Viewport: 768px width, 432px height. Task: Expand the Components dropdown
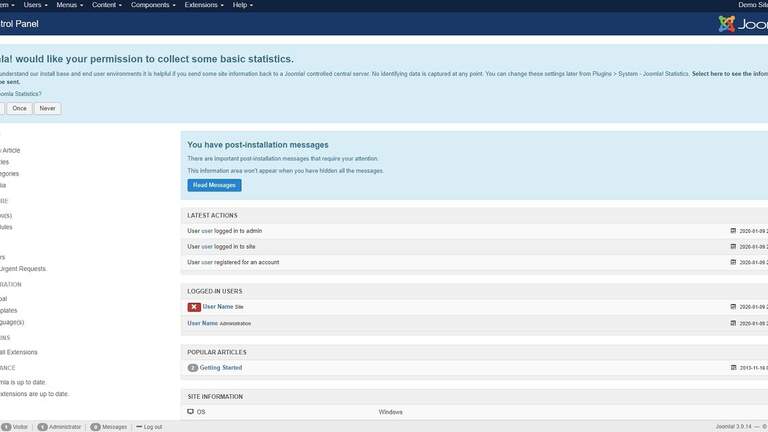pyautogui.click(x=153, y=5)
